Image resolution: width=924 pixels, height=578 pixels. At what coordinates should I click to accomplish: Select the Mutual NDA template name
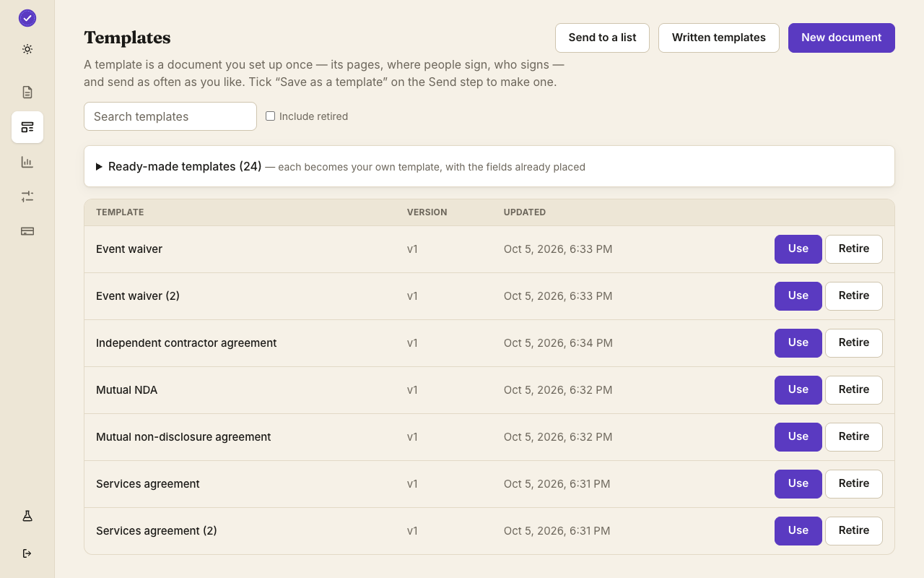[127, 390]
